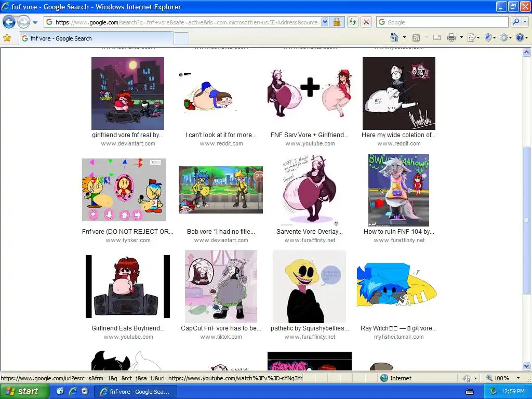
Task: Expand the Home button dropdown arrow
Action: 404,37
